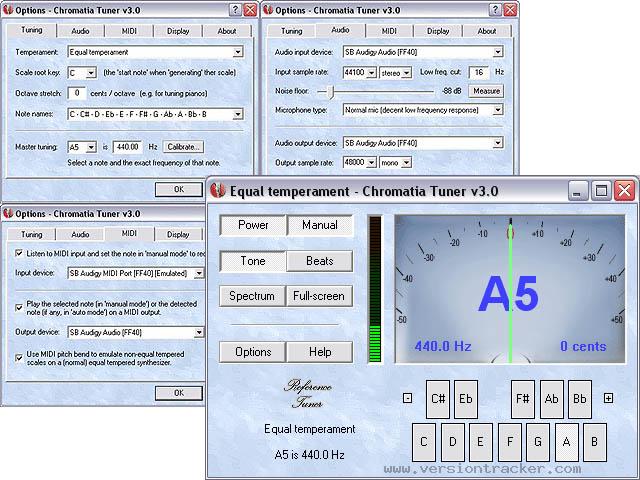
Task: Switch to Full-screen mode
Action: 319,296
